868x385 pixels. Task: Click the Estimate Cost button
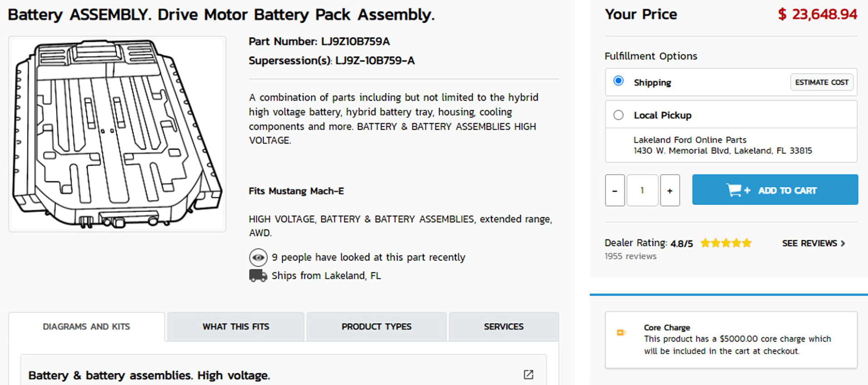pyautogui.click(x=821, y=83)
